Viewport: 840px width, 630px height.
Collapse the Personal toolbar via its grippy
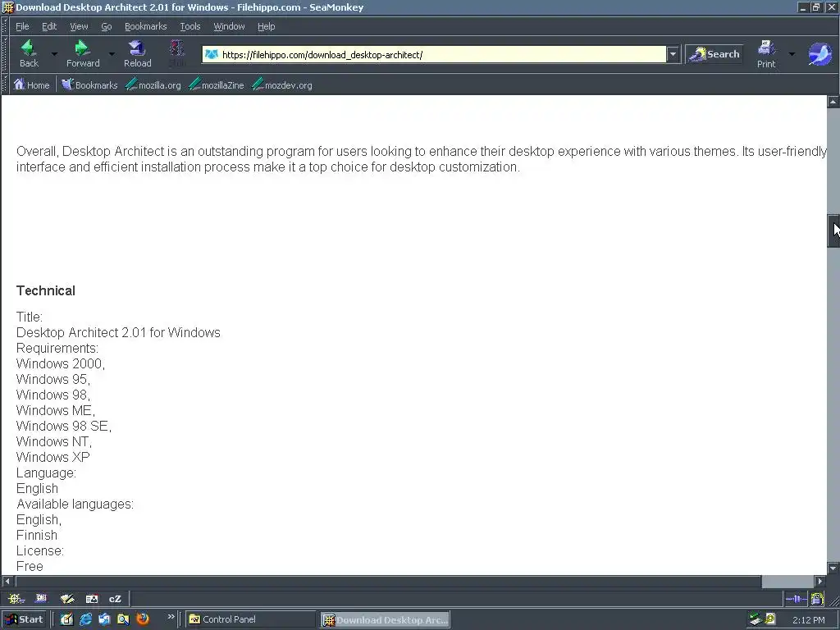pos(6,84)
